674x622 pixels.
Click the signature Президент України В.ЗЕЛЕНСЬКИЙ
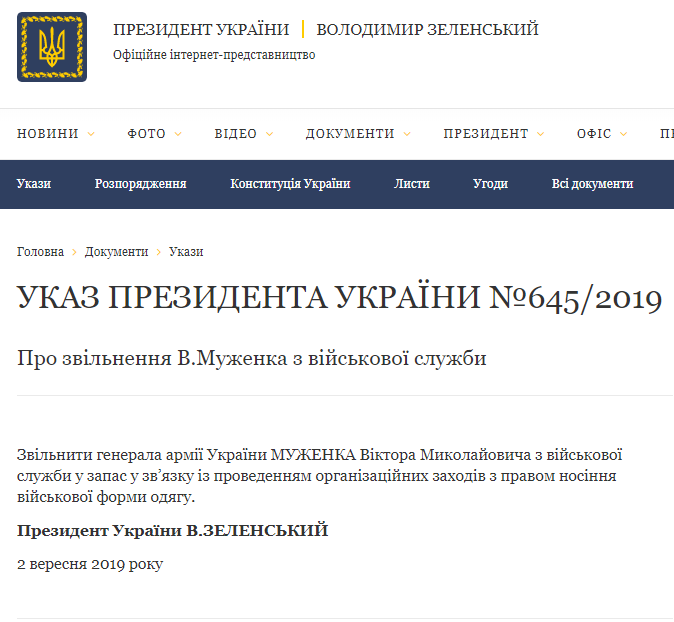(x=172, y=531)
